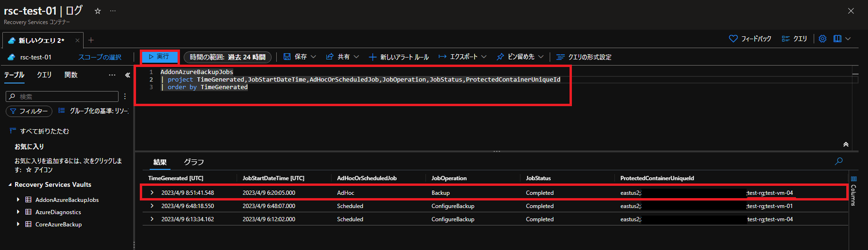Collapse the query editor with the up chevron
868x250 pixels.
click(846, 144)
